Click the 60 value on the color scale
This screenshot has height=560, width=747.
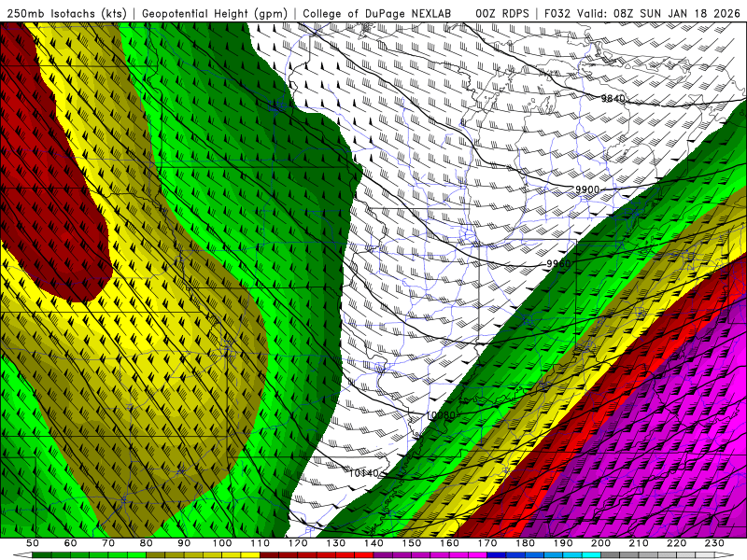[70, 543]
